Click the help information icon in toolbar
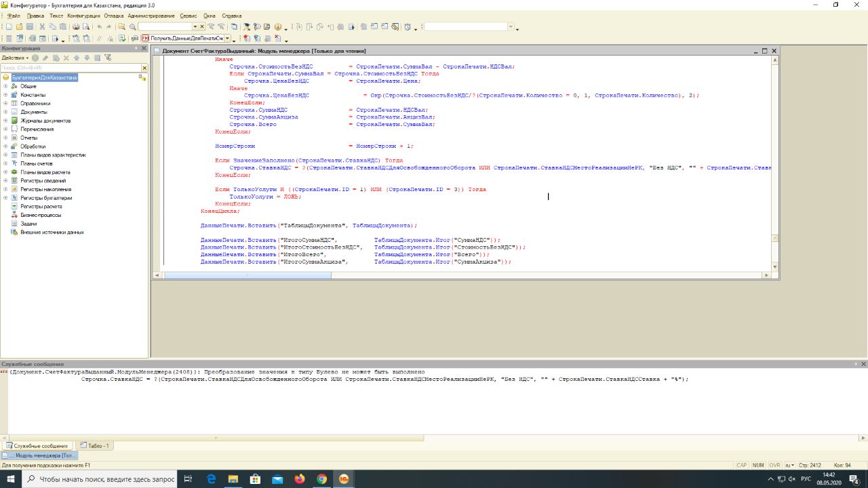This screenshot has height=488, width=868. (277, 27)
